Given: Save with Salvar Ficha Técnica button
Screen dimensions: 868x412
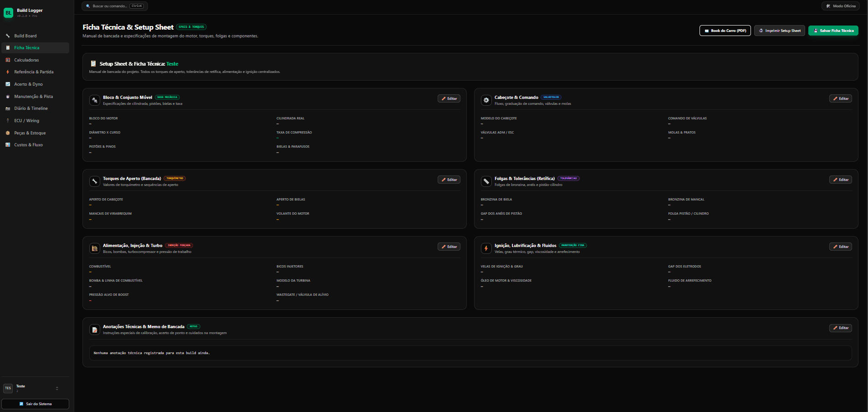Looking at the screenshot, I should tap(833, 31).
